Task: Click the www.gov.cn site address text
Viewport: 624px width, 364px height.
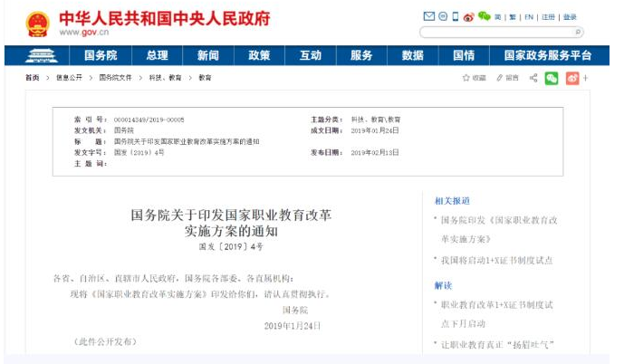Action: tap(84, 33)
